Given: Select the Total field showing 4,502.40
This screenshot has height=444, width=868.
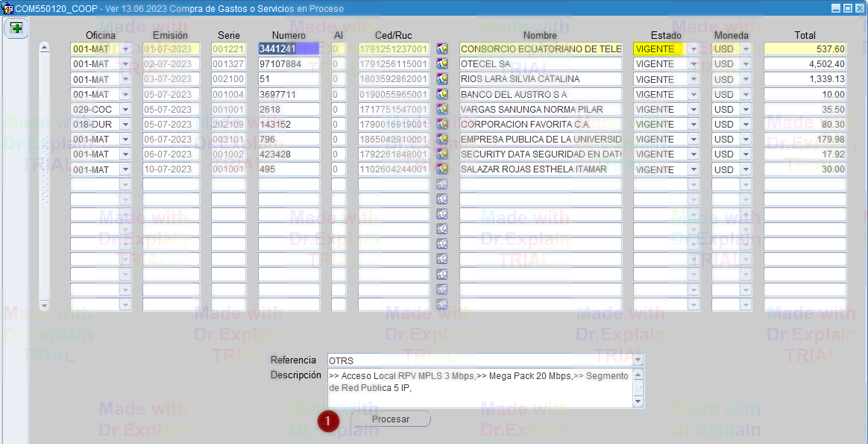Looking at the screenshot, I should point(805,64).
